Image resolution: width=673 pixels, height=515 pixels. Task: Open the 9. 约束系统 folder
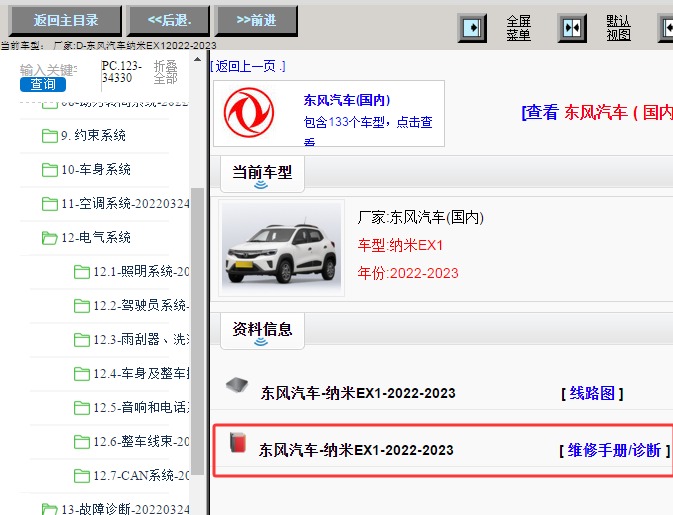pyautogui.click(x=93, y=136)
